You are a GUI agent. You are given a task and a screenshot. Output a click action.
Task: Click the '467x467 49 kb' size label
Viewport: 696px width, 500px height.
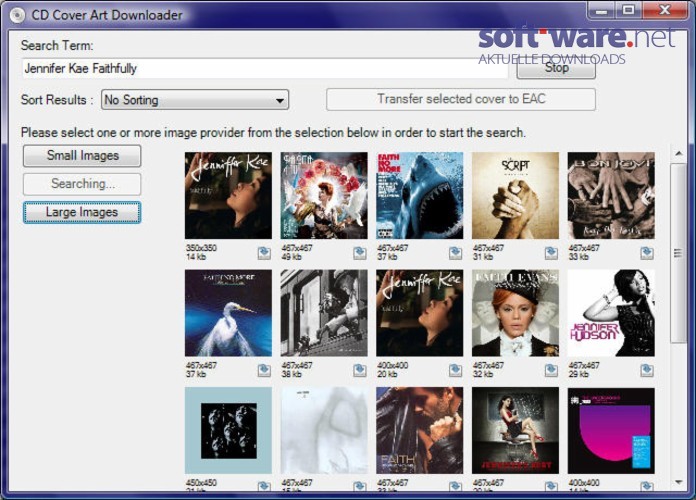297,252
